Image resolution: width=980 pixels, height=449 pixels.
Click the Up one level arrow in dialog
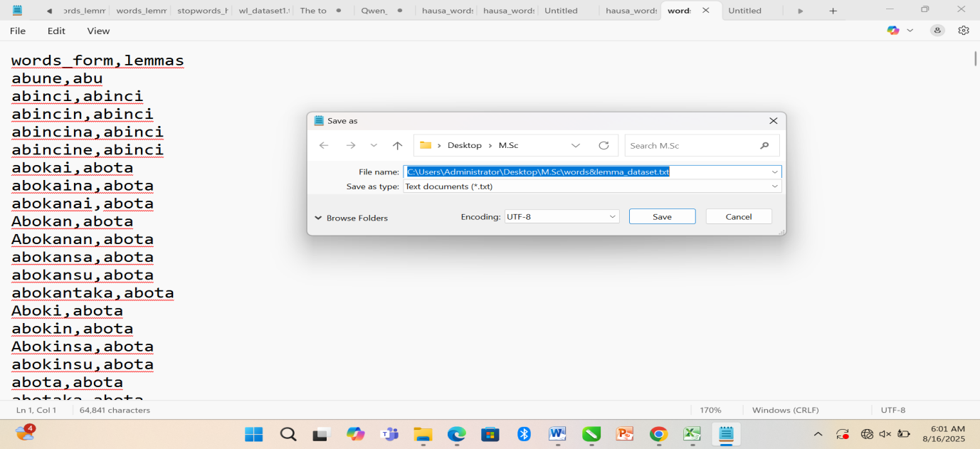pos(397,145)
